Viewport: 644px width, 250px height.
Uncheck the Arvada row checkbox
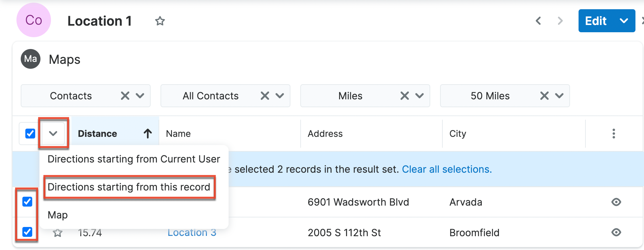tap(27, 202)
